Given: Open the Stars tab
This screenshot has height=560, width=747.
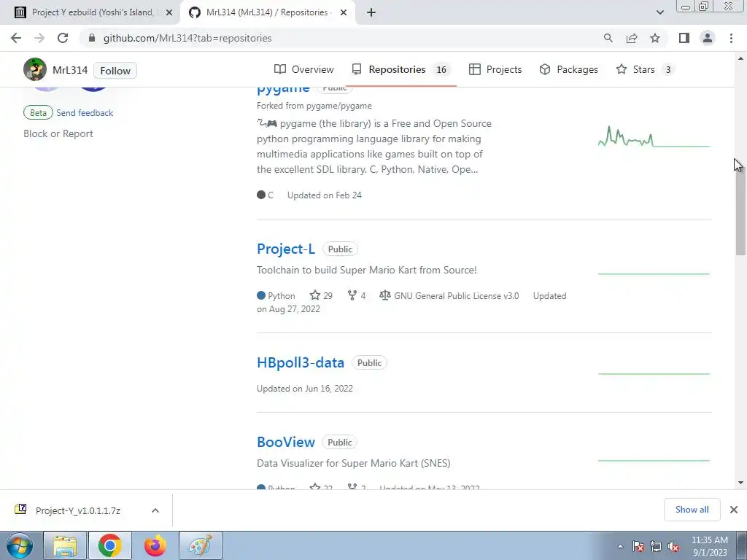Looking at the screenshot, I should click(x=645, y=69).
